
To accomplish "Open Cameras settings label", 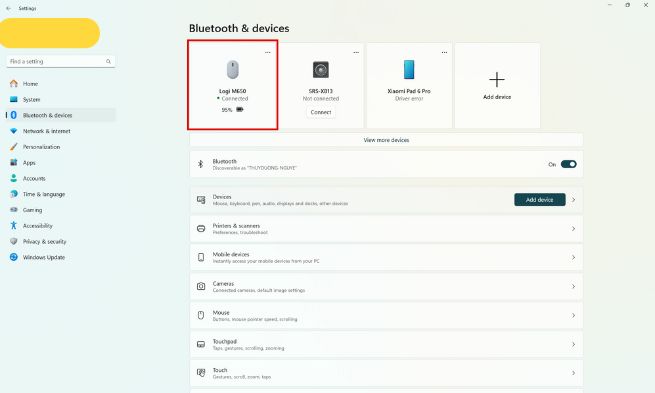I will (x=223, y=284).
